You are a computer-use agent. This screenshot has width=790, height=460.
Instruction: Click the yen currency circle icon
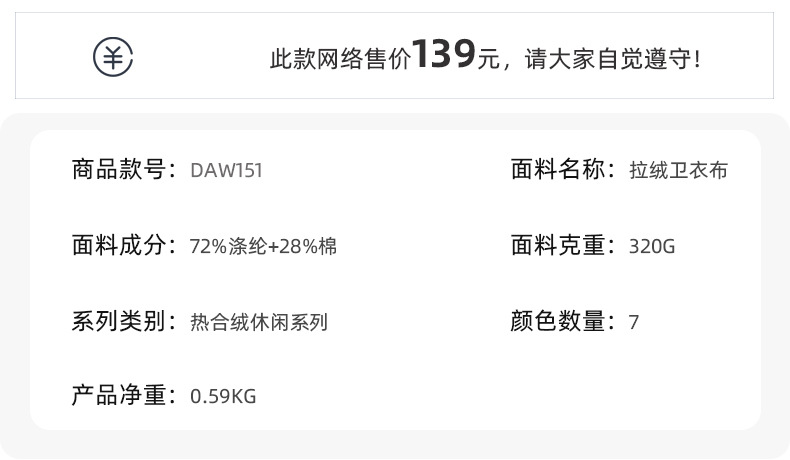click(113, 57)
